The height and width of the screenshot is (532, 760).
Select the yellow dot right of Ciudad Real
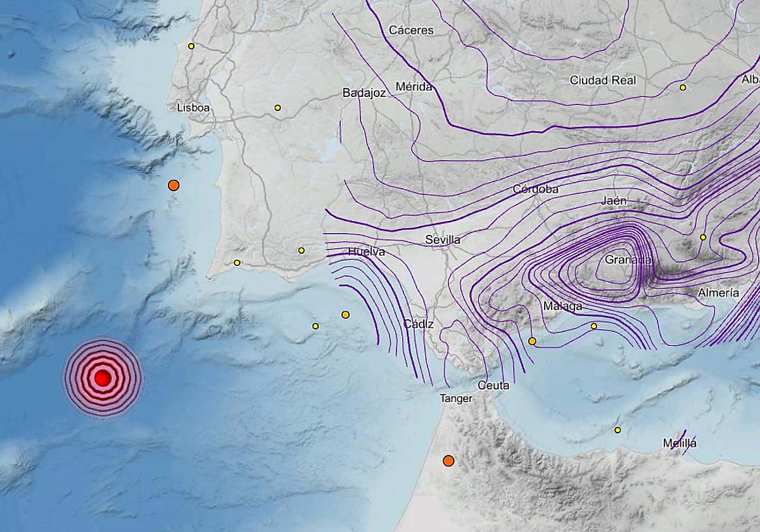click(x=683, y=87)
